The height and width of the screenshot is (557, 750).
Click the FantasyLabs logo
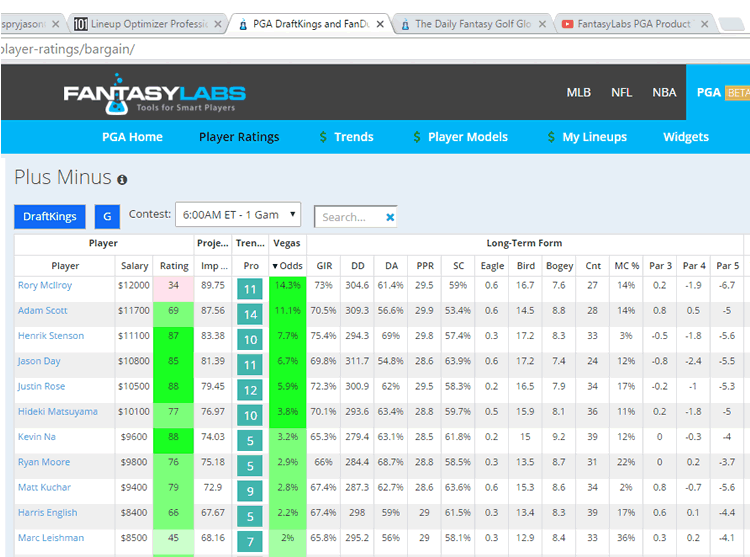[x=154, y=94]
